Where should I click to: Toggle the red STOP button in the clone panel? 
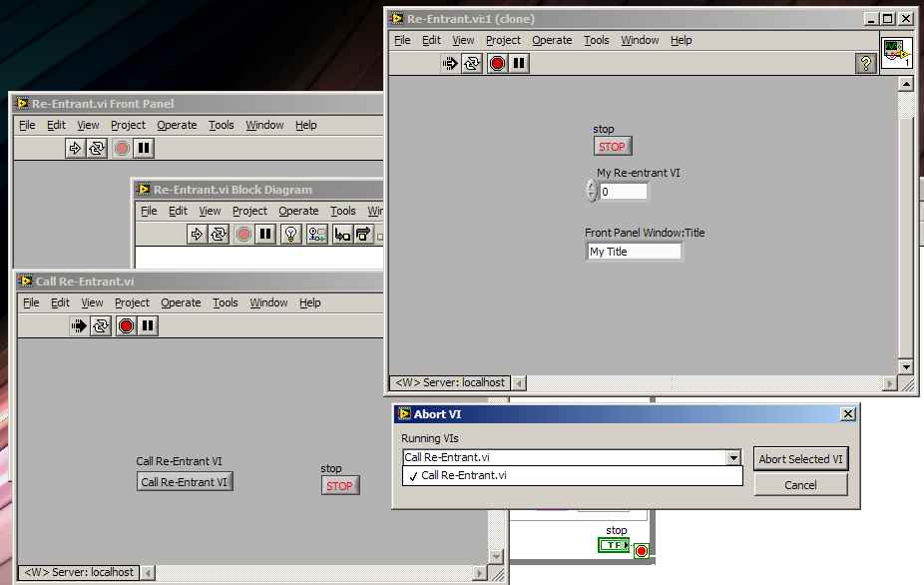point(611,147)
